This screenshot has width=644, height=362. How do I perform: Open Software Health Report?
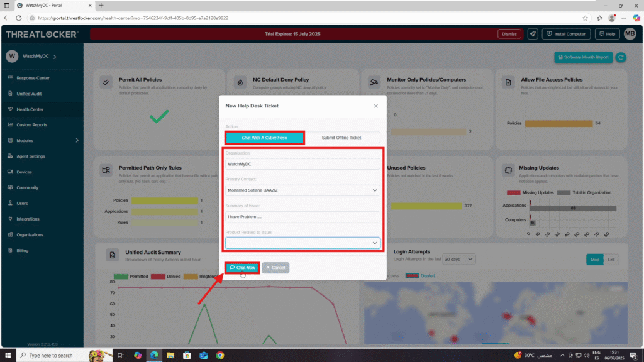tap(583, 57)
